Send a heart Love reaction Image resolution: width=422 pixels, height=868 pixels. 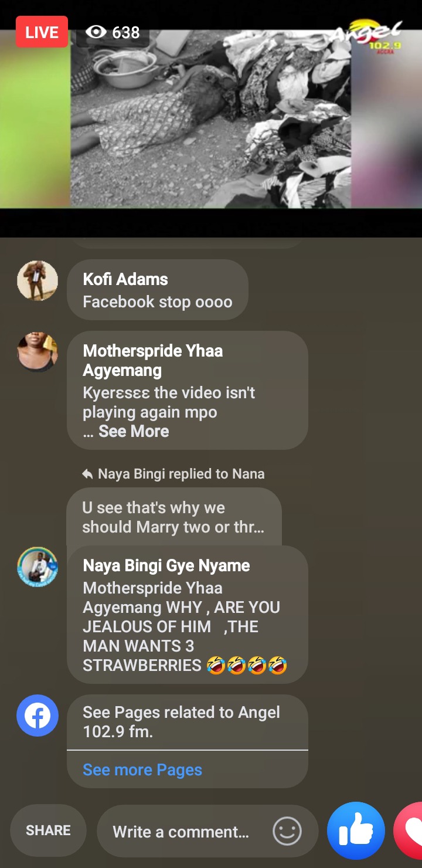409,831
